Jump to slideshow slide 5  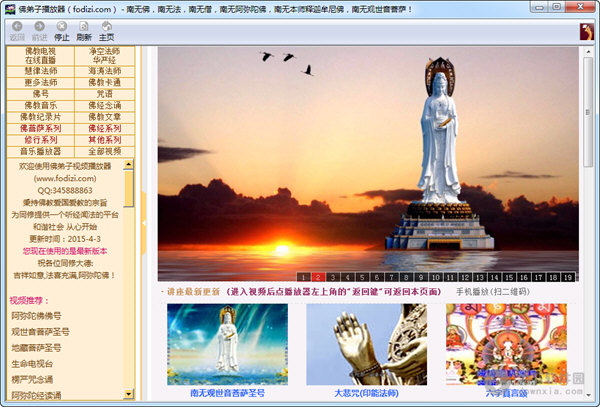362,277
